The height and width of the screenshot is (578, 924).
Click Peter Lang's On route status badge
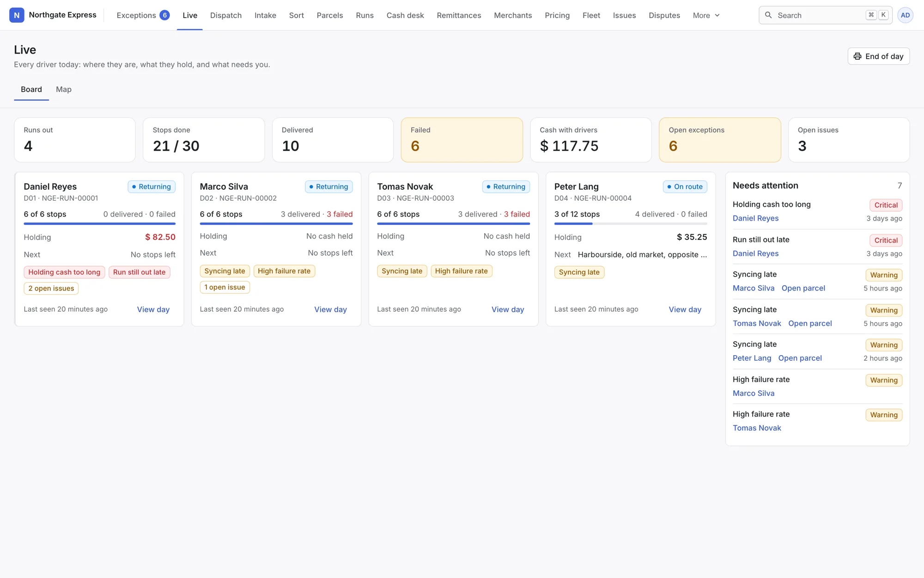(x=685, y=187)
